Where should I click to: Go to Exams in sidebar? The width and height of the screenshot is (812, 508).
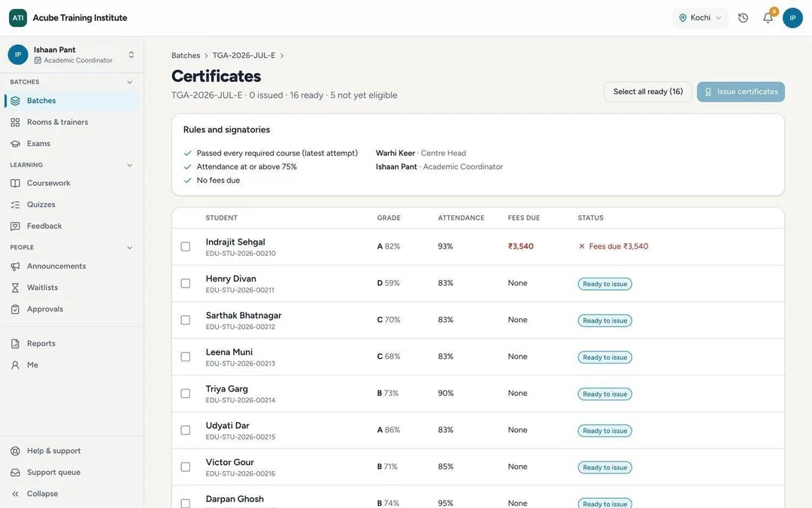coord(71,144)
